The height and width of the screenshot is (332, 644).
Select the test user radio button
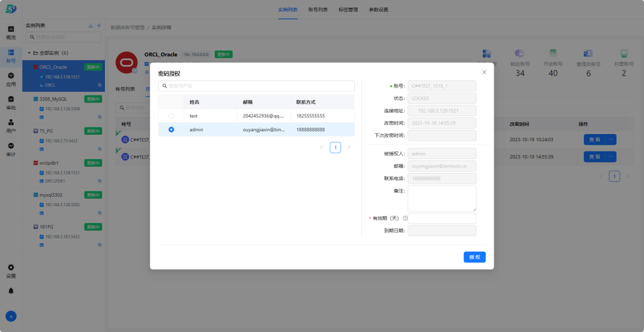(x=171, y=116)
